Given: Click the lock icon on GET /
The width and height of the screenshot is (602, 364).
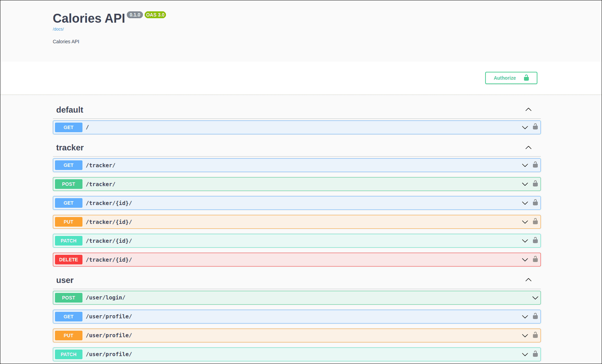Looking at the screenshot, I should (535, 127).
